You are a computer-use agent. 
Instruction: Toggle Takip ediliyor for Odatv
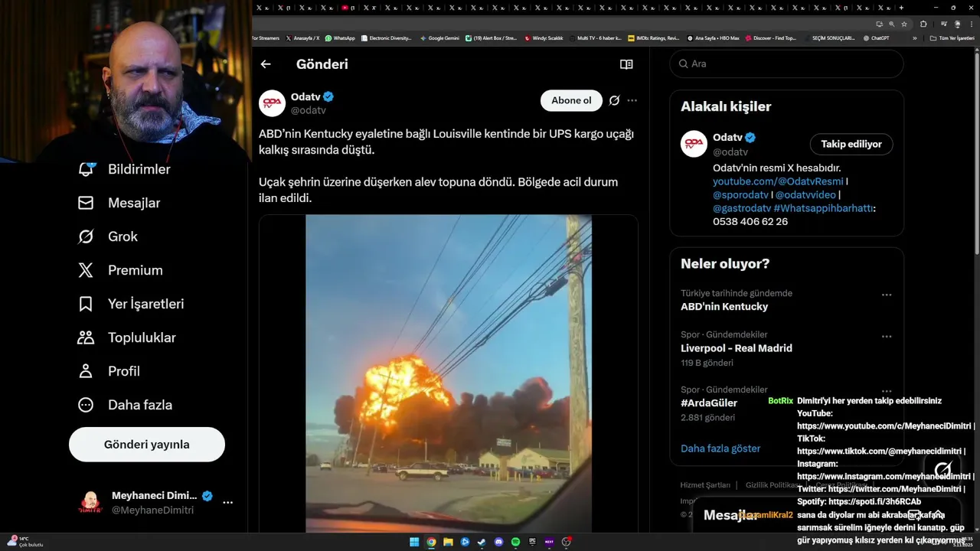851,144
